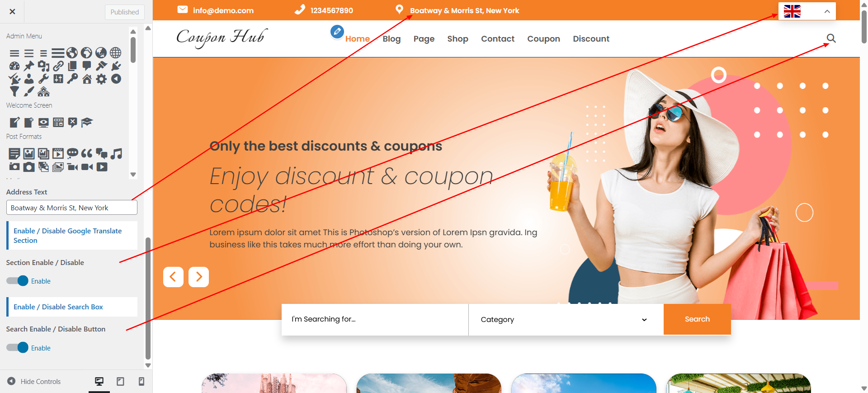This screenshot has height=393, width=868.
Task: Choose the quote post format icon
Action: (87, 154)
